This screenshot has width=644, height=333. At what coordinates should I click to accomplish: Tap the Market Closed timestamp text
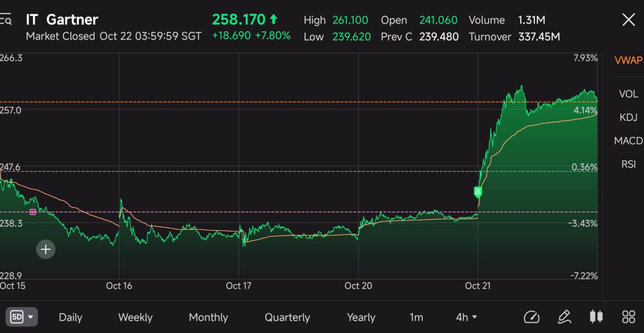(x=114, y=36)
